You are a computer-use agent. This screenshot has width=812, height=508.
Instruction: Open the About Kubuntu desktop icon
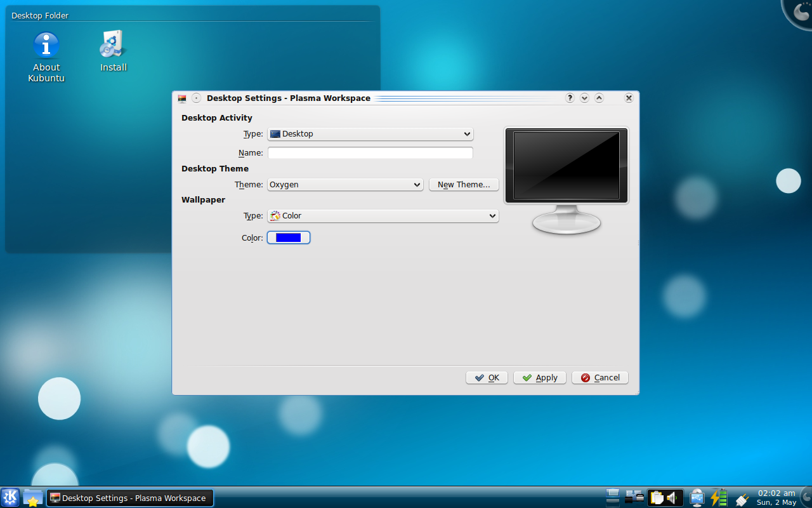point(46,57)
